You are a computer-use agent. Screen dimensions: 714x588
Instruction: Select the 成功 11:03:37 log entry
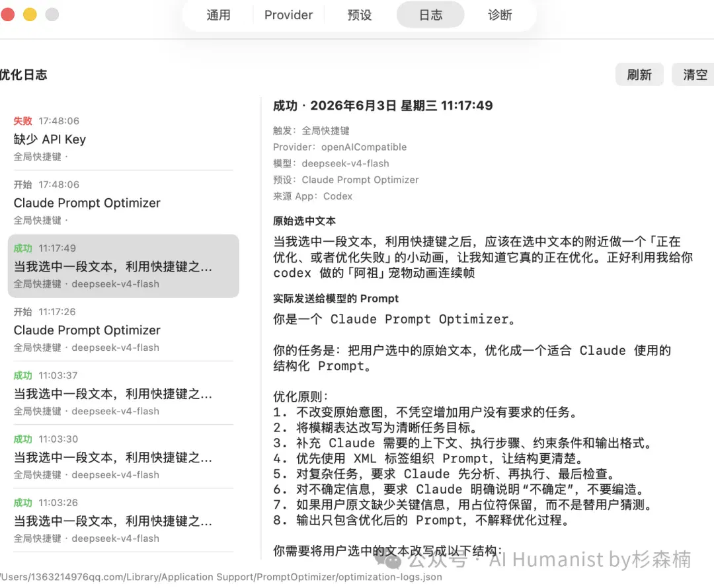point(123,394)
